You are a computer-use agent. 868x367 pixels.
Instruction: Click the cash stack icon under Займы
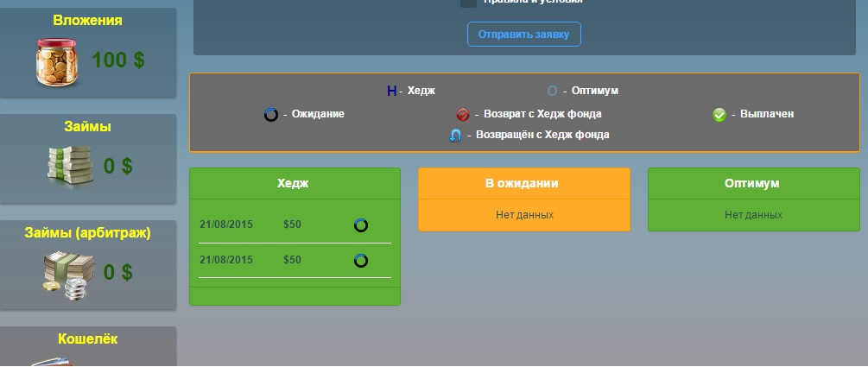[x=69, y=167]
